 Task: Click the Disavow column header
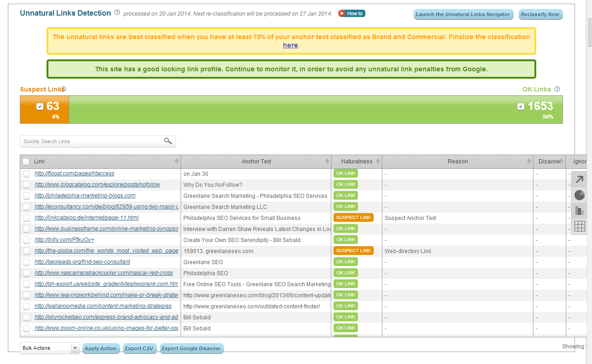click(549, 162)
